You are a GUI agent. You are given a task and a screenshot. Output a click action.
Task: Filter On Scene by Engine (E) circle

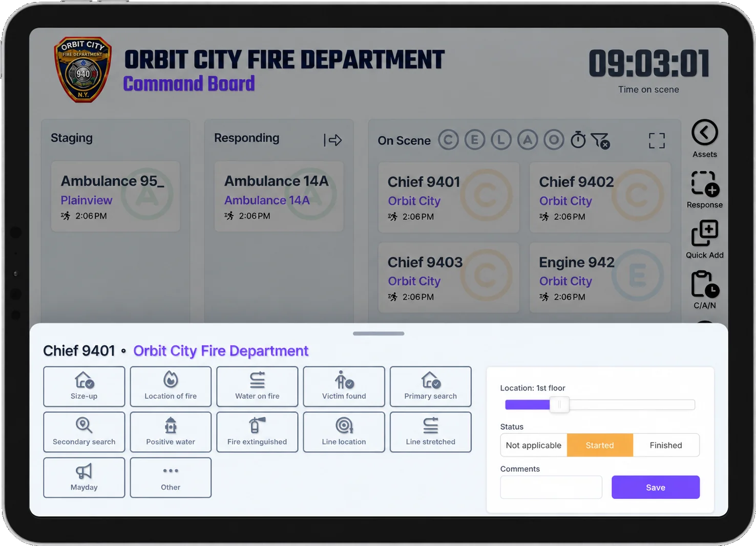tap(475, 140)
